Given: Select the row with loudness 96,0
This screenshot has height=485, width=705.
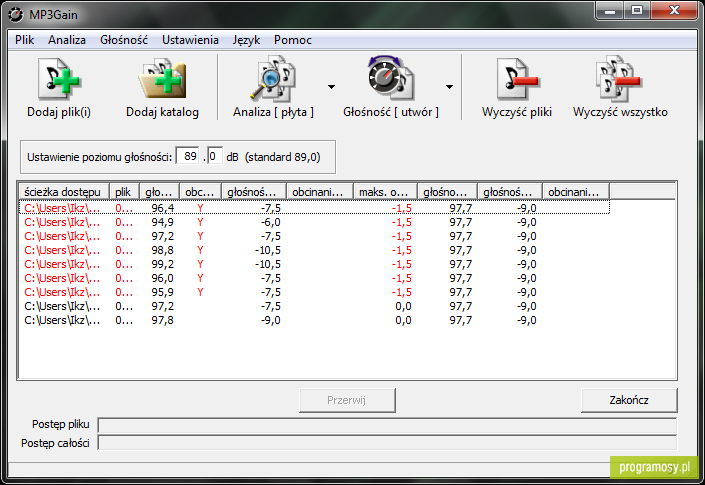Looking at the screenshot, I should point(314,278).
